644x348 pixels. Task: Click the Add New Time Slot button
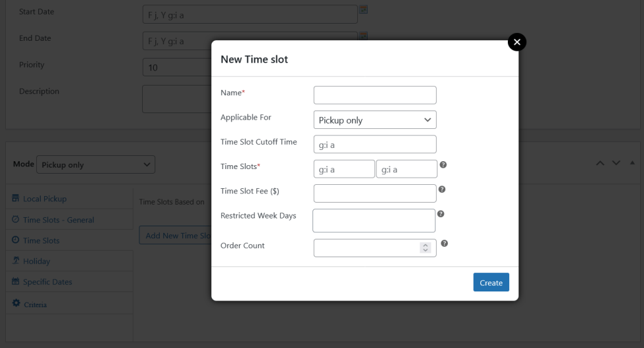[x=175, y=236]
